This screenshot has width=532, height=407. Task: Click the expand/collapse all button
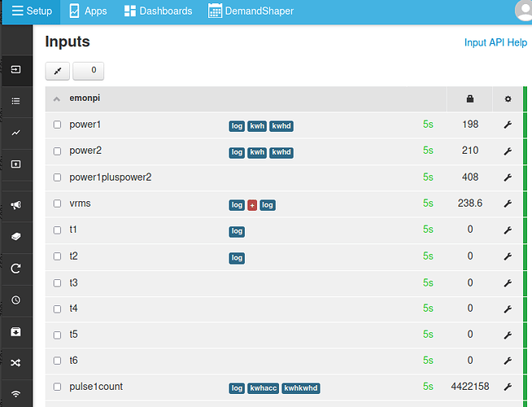point(58,72)
